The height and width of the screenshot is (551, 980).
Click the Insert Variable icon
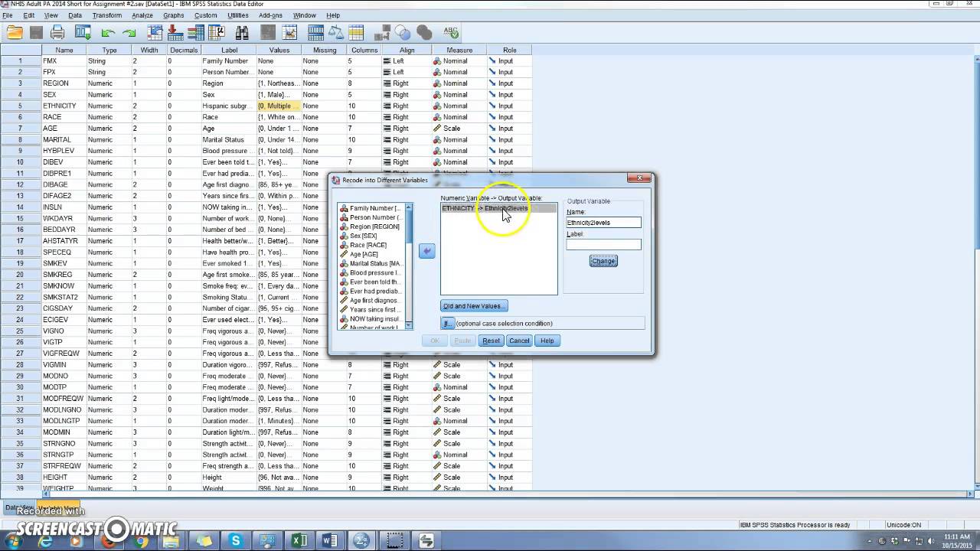pyautogui.click(x=289, y=33)
